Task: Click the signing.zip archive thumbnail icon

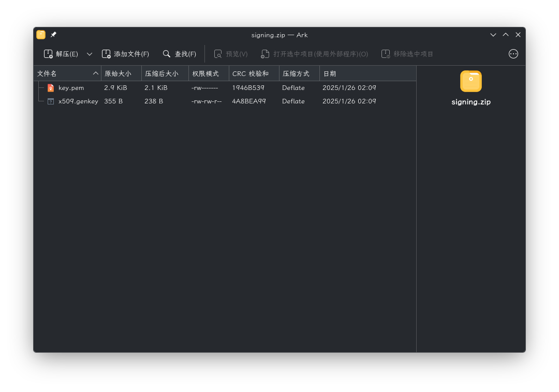Action: 470,81
